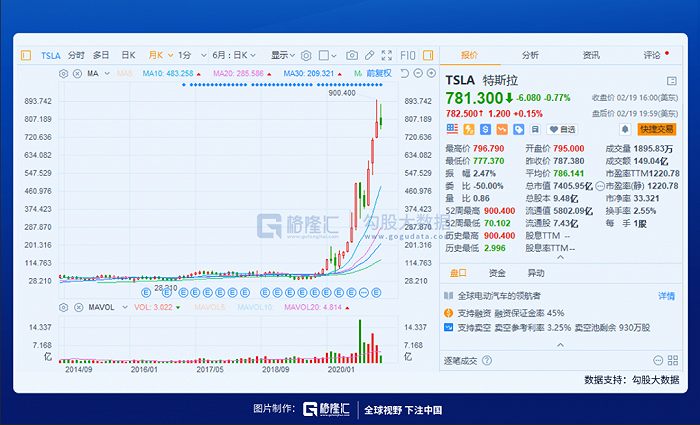
Task: Click the note/memo icon beside 自选
Action: (x=535, y=129)
